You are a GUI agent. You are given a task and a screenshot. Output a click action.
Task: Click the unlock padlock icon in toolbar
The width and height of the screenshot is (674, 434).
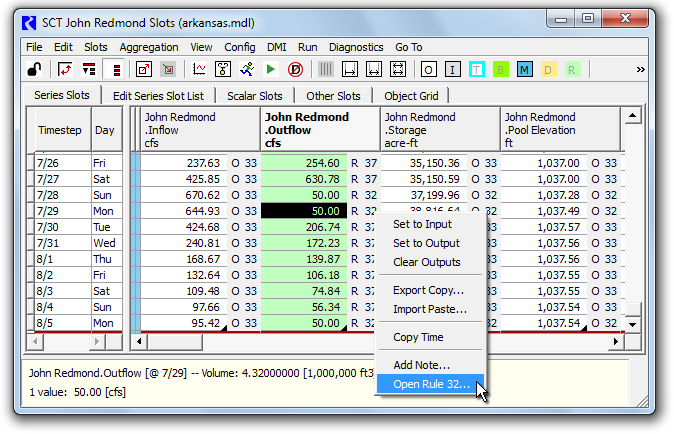tap(34, 69)
